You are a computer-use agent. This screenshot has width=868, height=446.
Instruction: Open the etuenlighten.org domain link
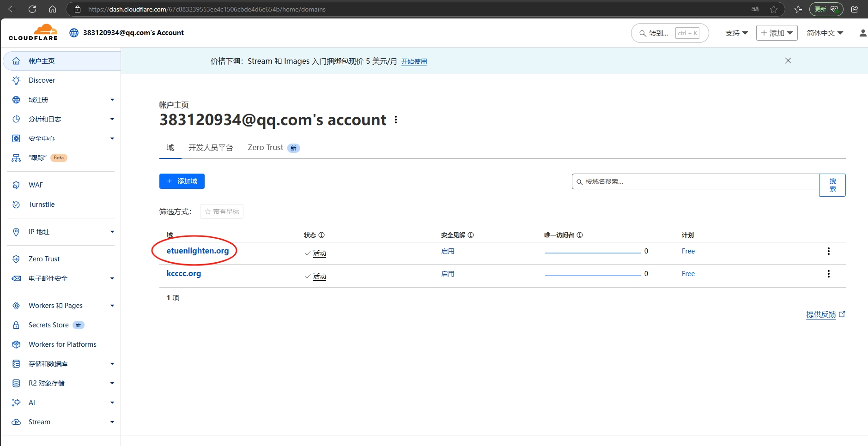[x=198, y=251]
